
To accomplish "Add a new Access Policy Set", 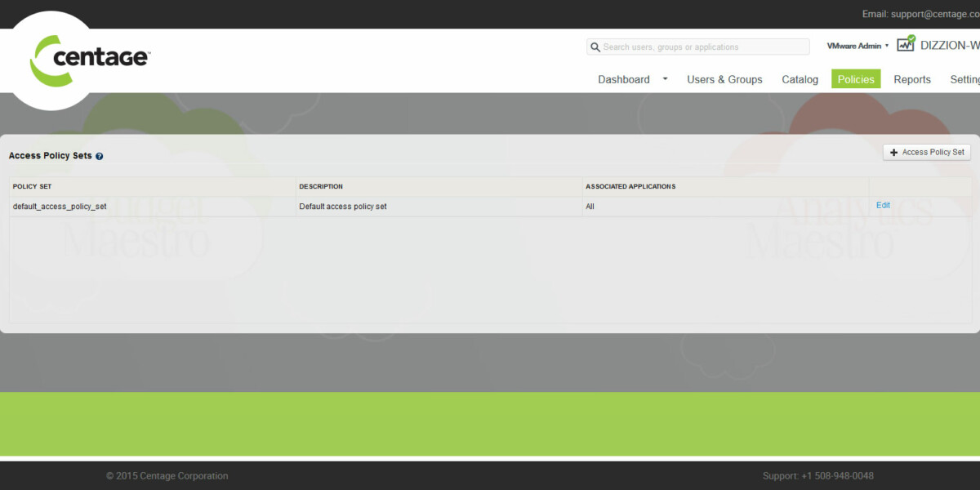I will click(927, 152).
